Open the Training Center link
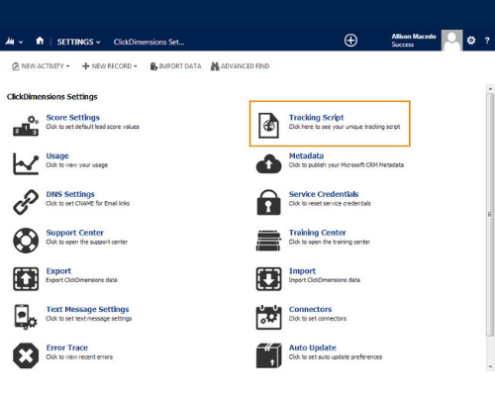 [x=318, y=233]
